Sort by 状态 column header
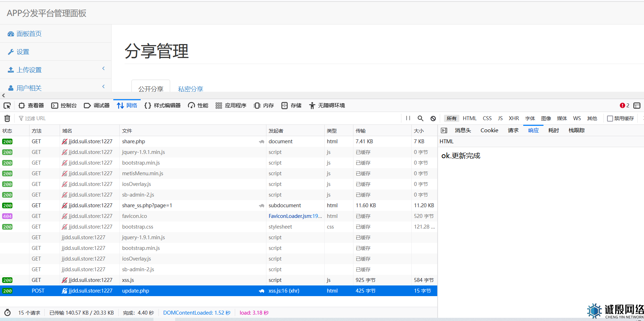The image size is (644, 321). tap(15, 131)
